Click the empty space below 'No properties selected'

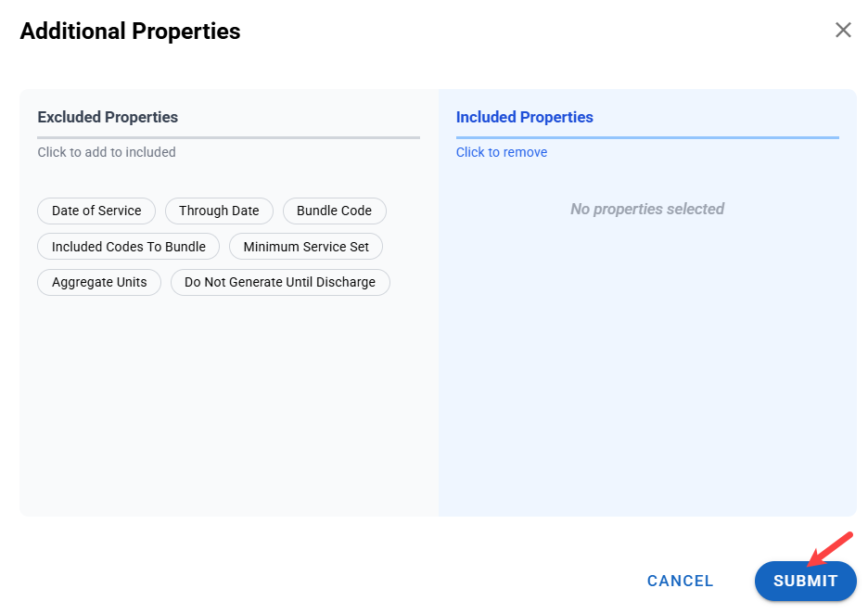tap(647, 371)
